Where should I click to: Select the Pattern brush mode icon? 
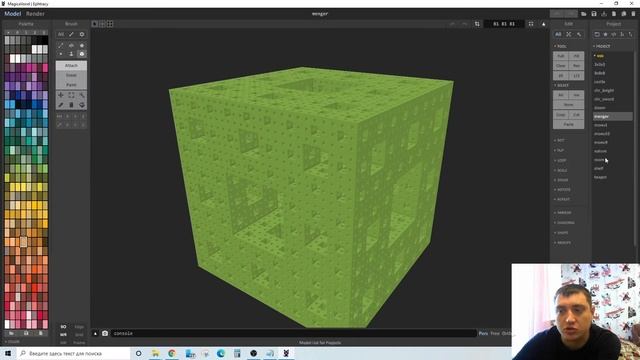click(82, 45)
